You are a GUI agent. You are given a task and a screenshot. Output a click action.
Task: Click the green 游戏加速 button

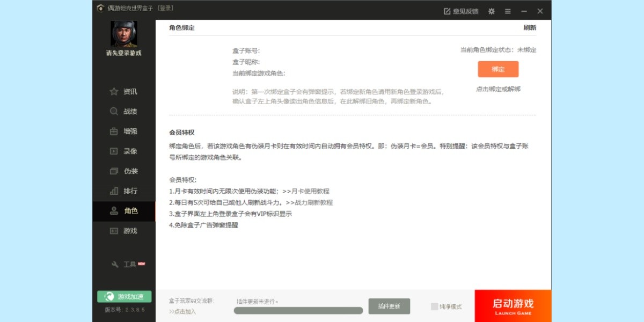125,297
